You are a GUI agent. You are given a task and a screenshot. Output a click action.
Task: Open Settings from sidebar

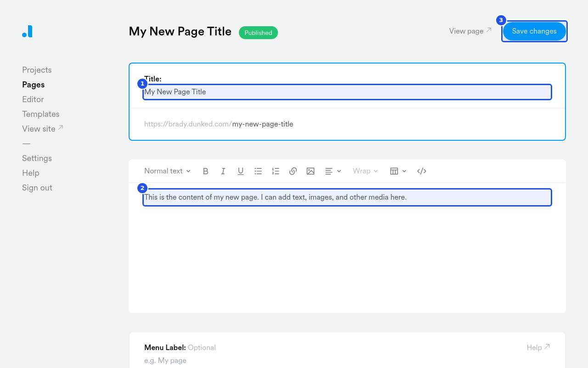coord(37,158)
